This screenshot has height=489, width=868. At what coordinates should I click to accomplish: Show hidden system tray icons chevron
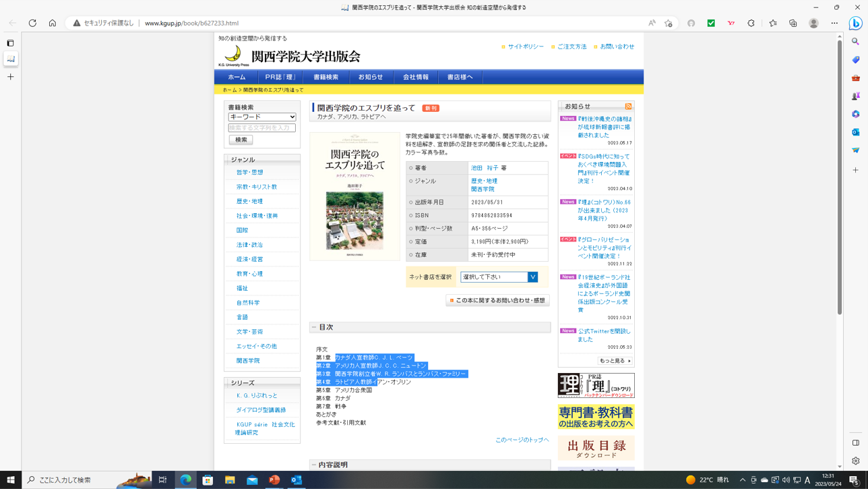(x=743, y=480)
